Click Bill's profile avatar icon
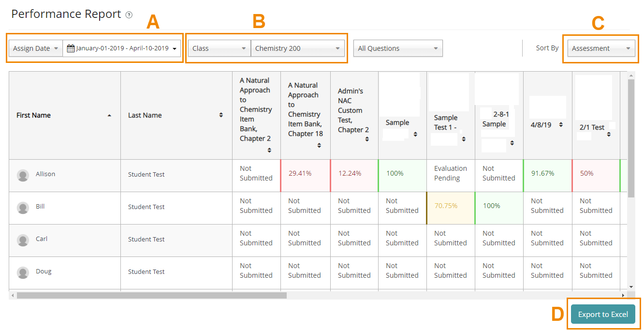 [23, 208]
